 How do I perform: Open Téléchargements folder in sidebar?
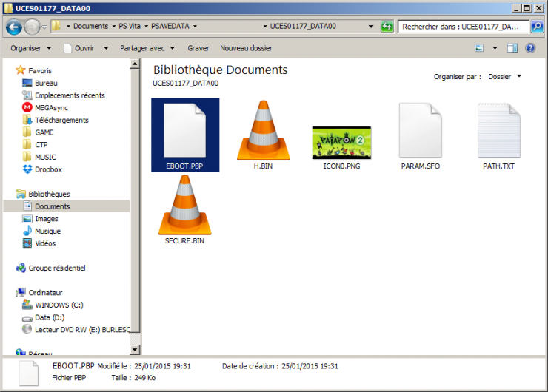[x=56, y=120]
